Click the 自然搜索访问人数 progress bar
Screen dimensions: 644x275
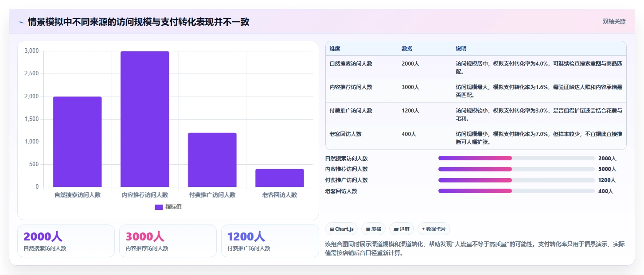[x=516, y=158]
